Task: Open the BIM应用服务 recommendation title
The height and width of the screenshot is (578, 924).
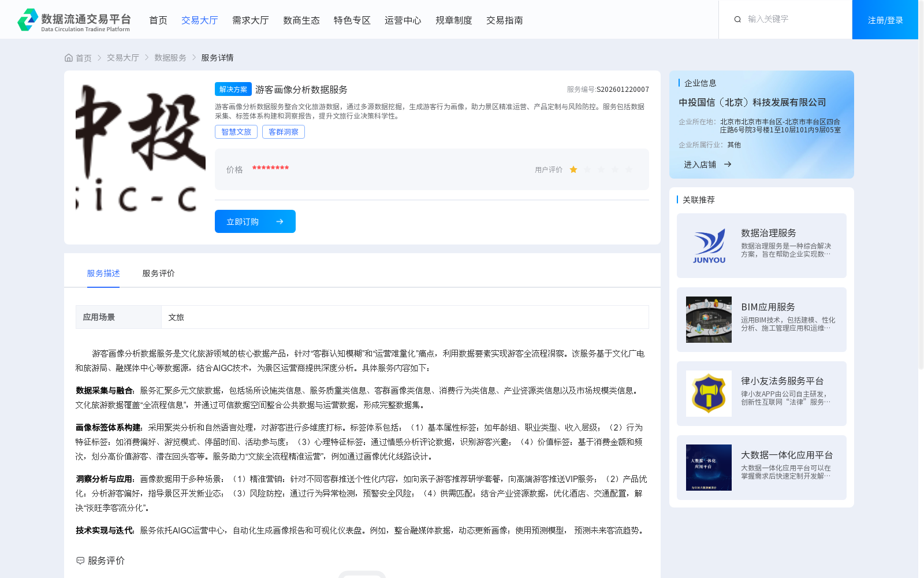Action: pos(768,307)
